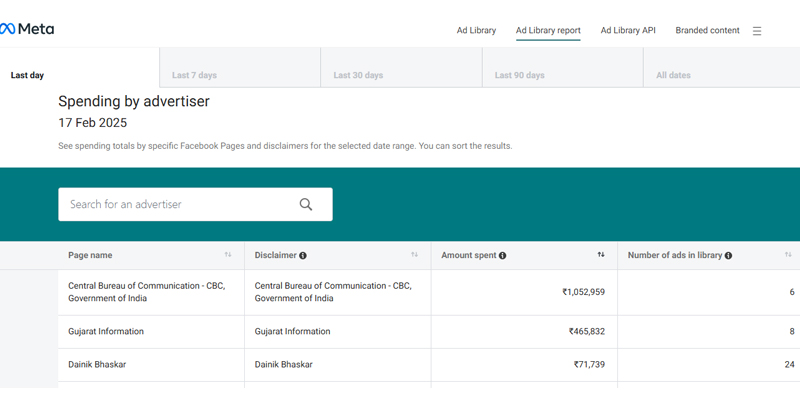The width and height of the screenshot is (800, 400).
Task: Click amount ₹1,052,959
Action: point(584,292)
